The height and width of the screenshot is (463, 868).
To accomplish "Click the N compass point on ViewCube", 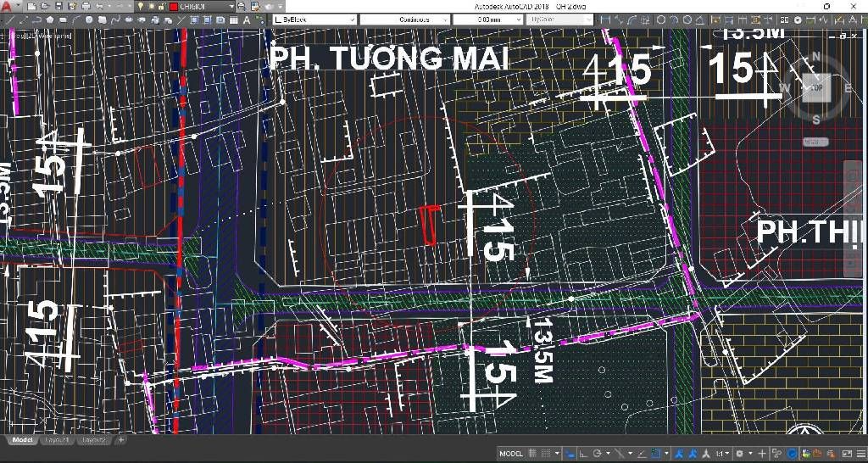I will pos(815,56).
